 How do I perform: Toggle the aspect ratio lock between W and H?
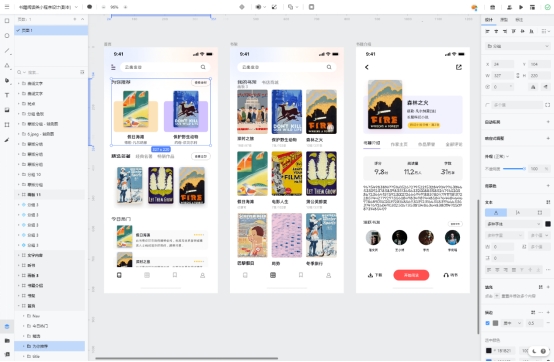click(518, 75)
